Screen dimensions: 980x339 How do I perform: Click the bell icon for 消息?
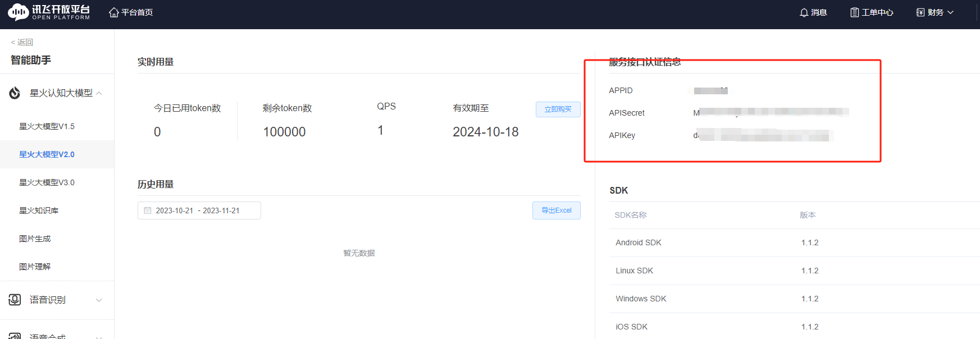coord(804,12)
